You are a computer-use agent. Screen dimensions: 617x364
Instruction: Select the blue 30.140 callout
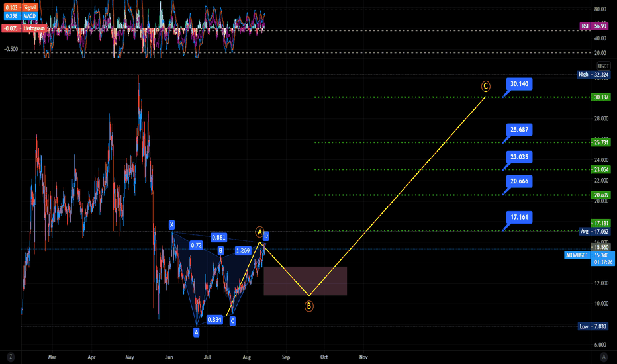click(x=519, y=84)
